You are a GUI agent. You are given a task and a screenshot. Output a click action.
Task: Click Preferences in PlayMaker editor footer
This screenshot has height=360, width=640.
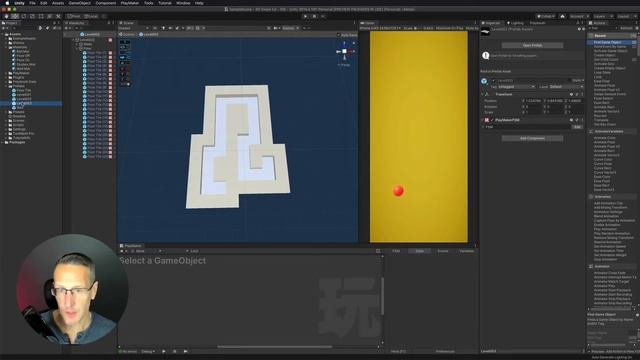(445, 351)
